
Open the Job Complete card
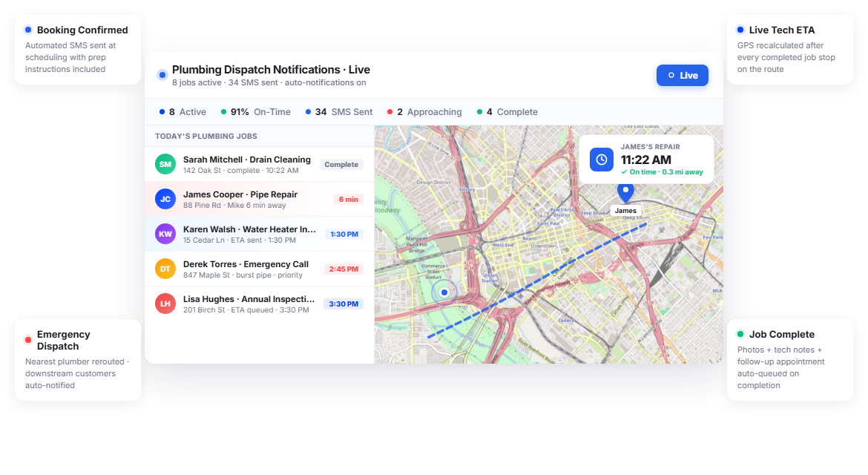pos(790,360)
